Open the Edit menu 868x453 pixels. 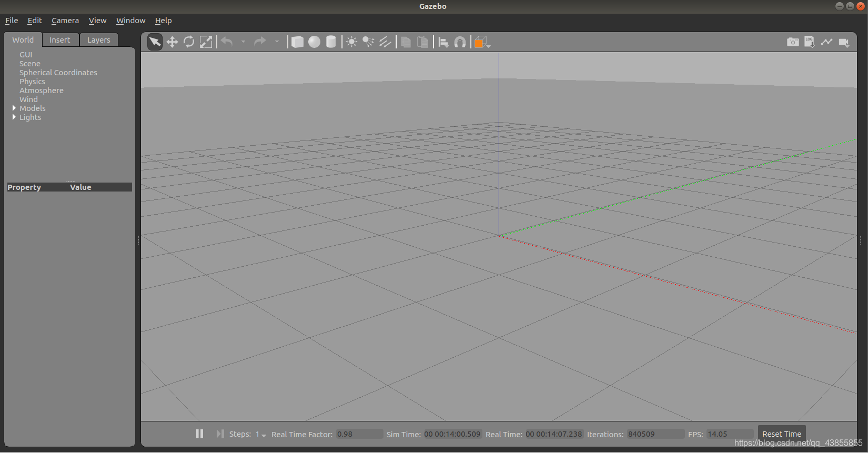click(35, 21)
